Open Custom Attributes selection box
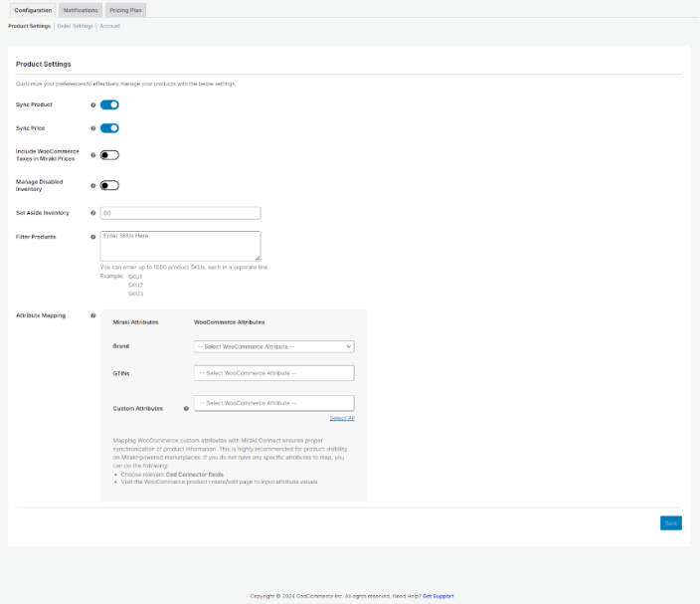This screenshot has height=604, width=700. coord(274,403)
